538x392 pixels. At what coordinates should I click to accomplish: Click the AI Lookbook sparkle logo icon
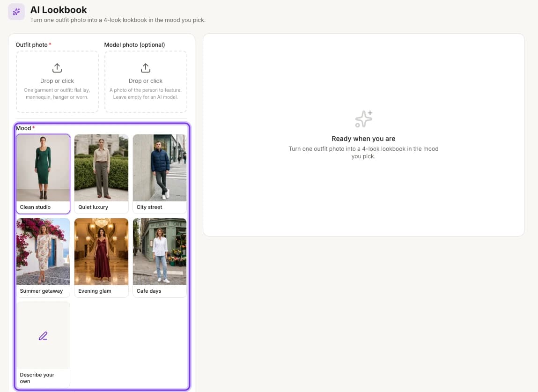coord(16,12)
